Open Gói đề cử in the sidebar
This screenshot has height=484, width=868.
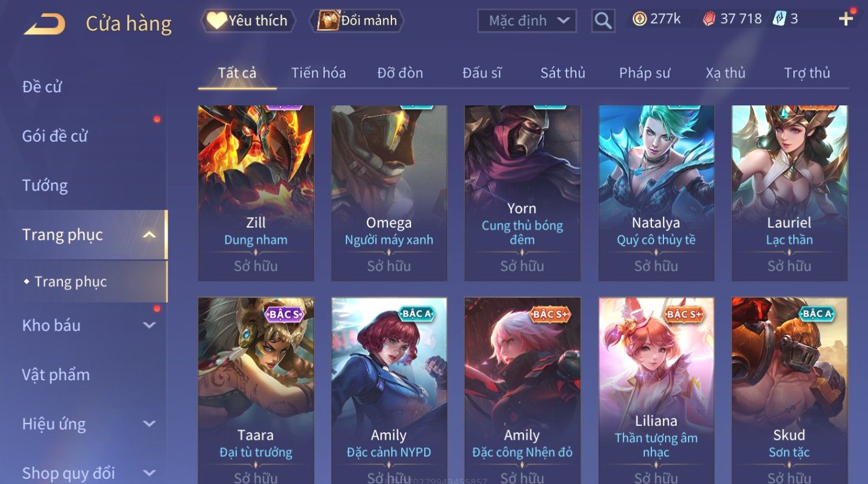pyautogui.click(x=55, y=136)
